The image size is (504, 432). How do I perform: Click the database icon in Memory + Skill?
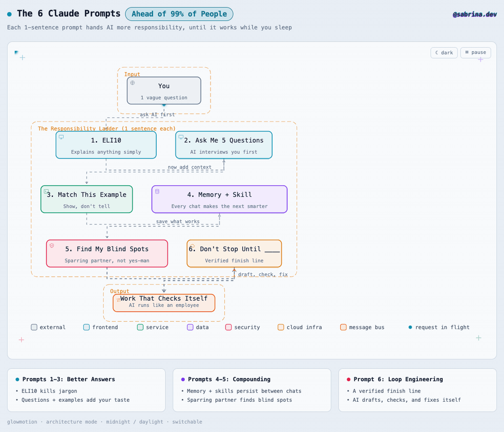coord(157,191)
